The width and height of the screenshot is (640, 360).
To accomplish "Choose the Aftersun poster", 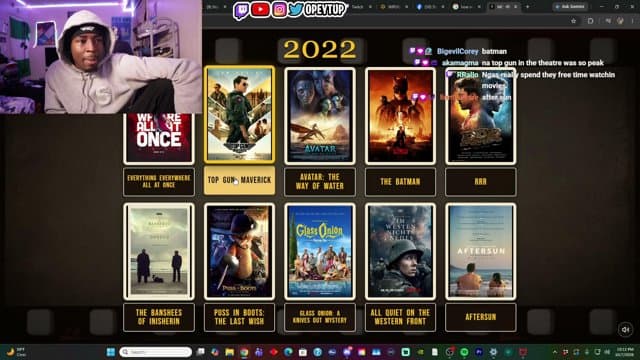I will pos(480,251).
